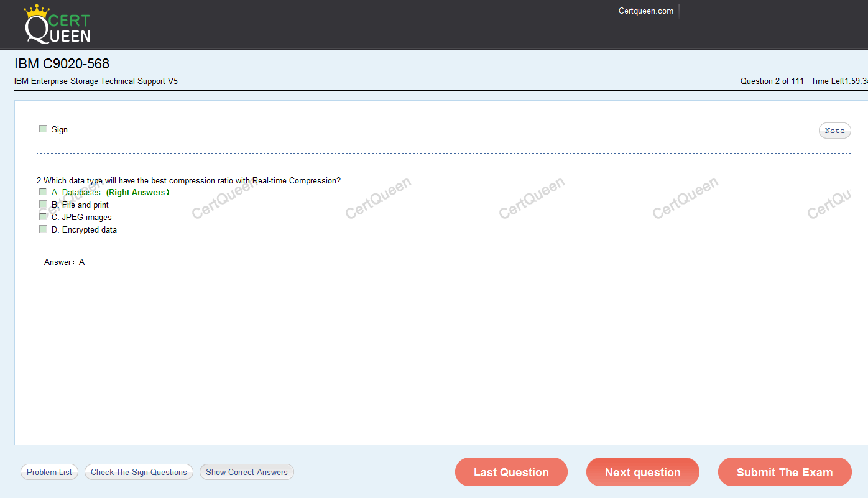Viewport: 868px width, 498px height.
Task: Open the Note button
Action: pos(834,131)
